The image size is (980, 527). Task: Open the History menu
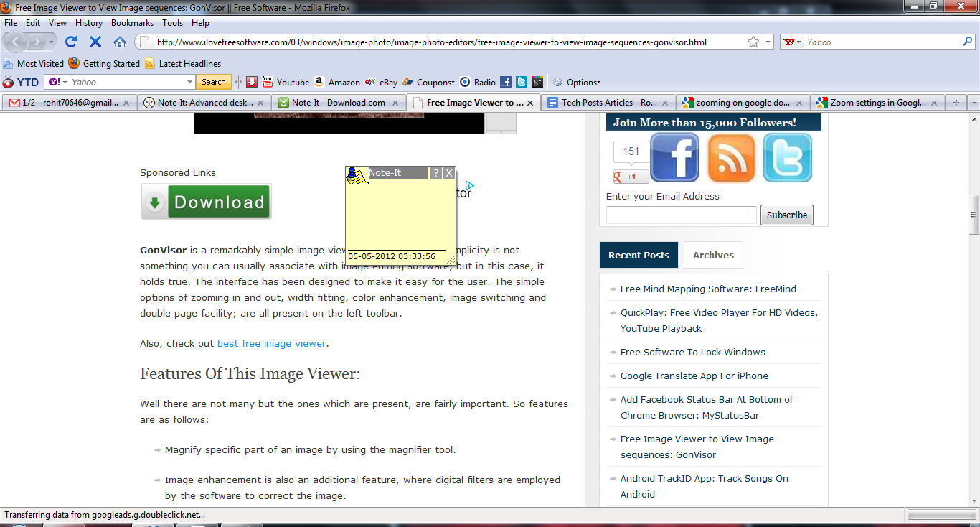[89, 23]
